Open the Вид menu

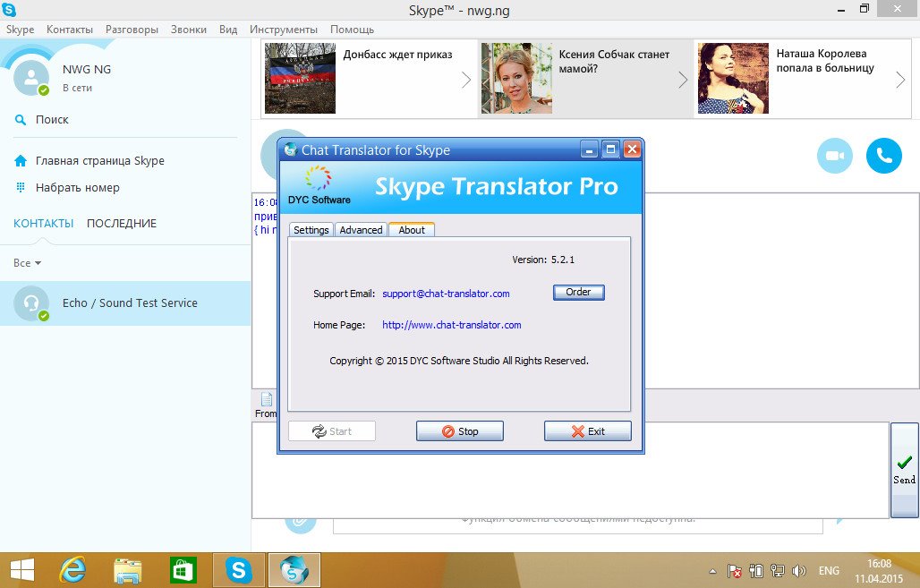(228, 30)
